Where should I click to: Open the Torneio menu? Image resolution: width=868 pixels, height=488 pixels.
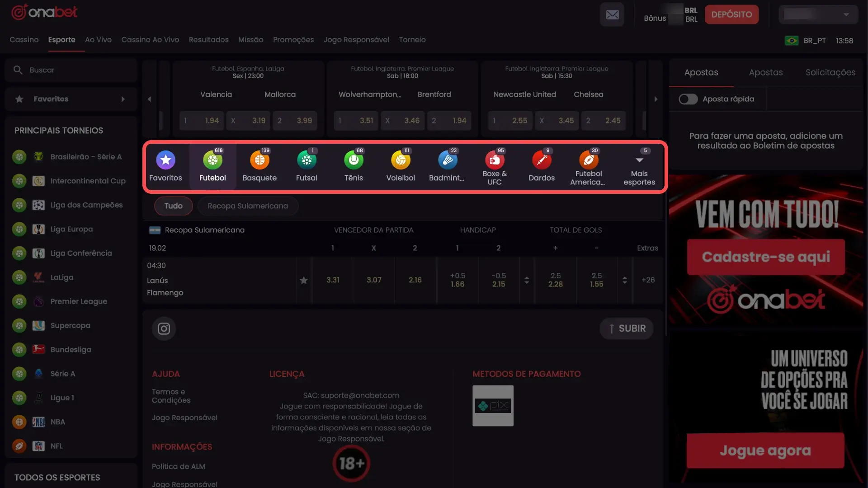click(x=412, y=40)
